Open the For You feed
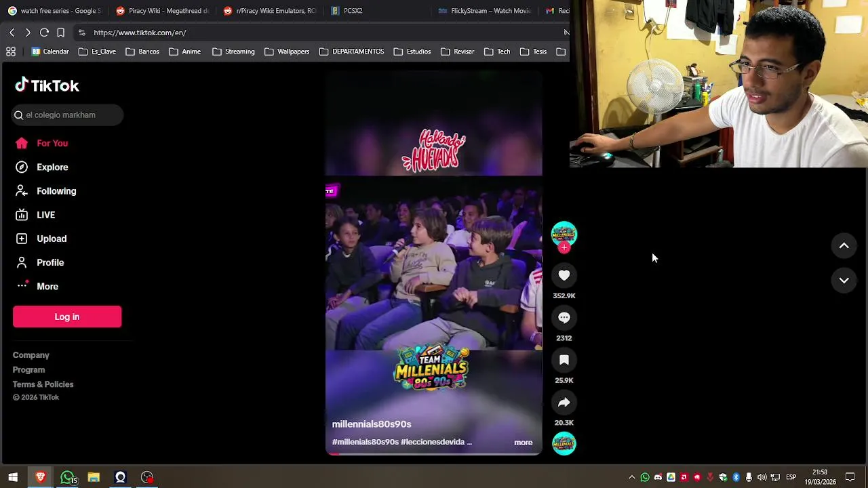 point(42,143)
